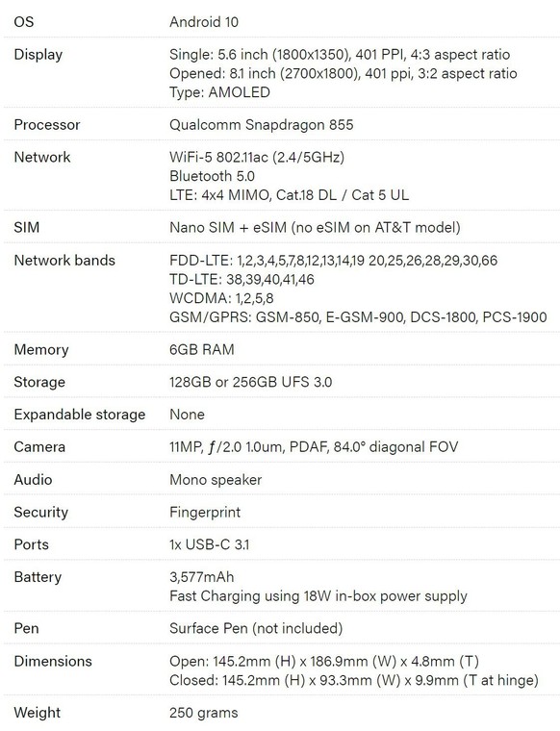The image size is (560, 731).
Task: Select the Android 10 value text
Action: 204,22
